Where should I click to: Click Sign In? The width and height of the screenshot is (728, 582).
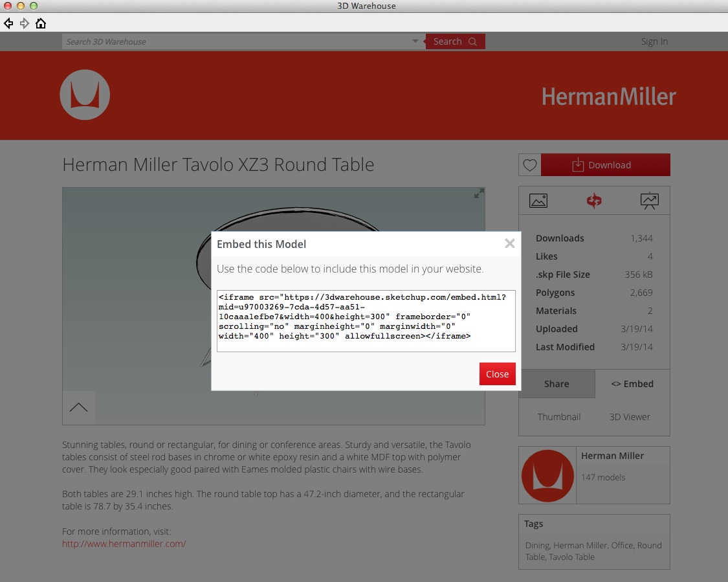(654, 41)
